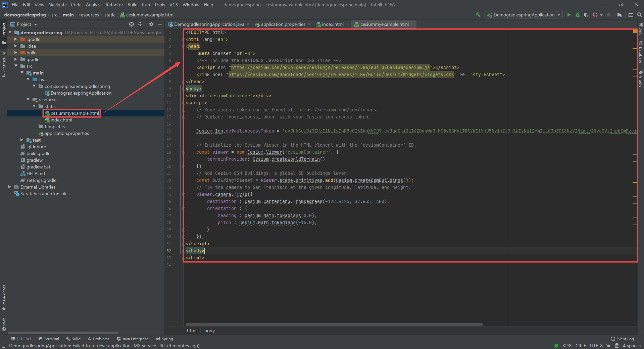Image resolution: width=644 pixels, height=349 pixels.
Task: Click the editor horizontal scrollbar
Action: tap(334, 325)
